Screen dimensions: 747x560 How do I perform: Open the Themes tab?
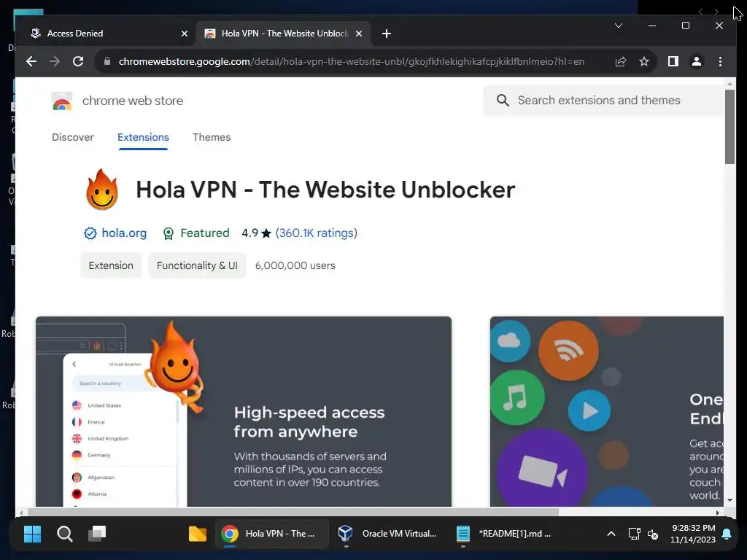pos(212,137)
